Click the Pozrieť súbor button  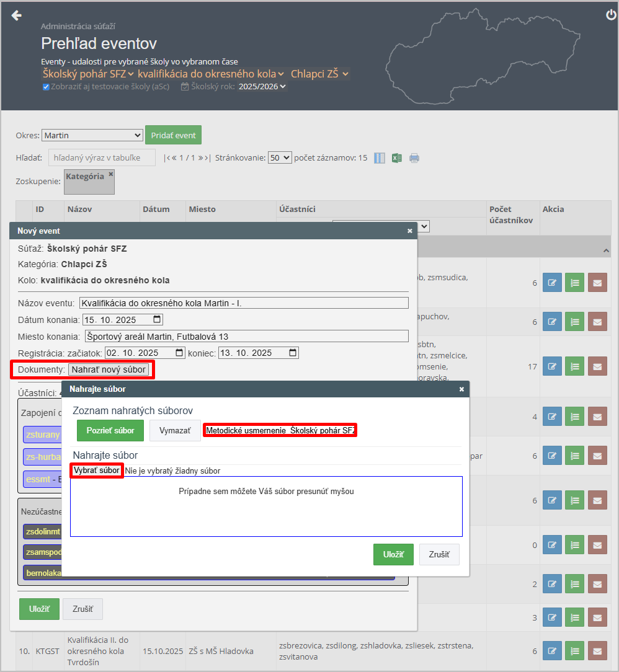pyautogui.click(x=110, y=431)
